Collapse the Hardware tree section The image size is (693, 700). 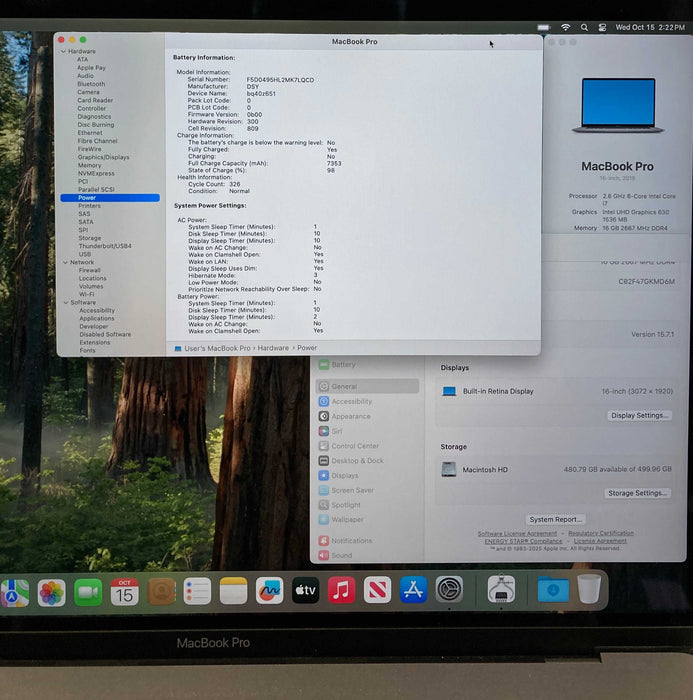63,51
